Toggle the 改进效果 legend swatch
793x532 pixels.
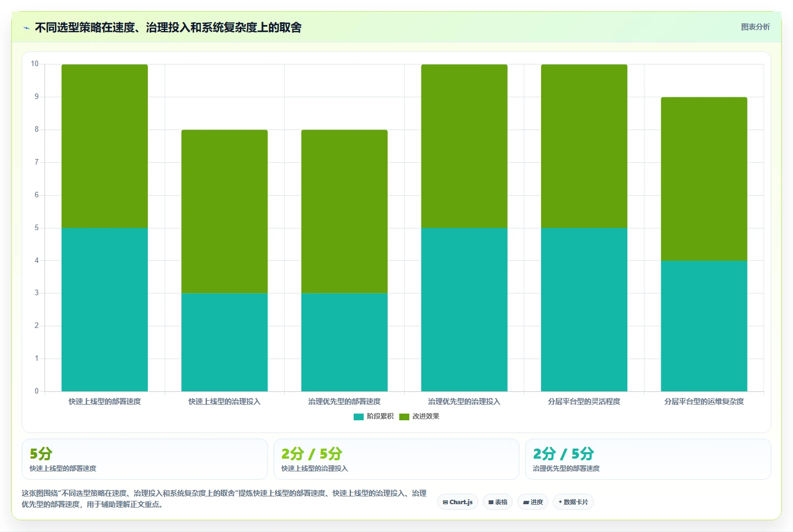404,416
